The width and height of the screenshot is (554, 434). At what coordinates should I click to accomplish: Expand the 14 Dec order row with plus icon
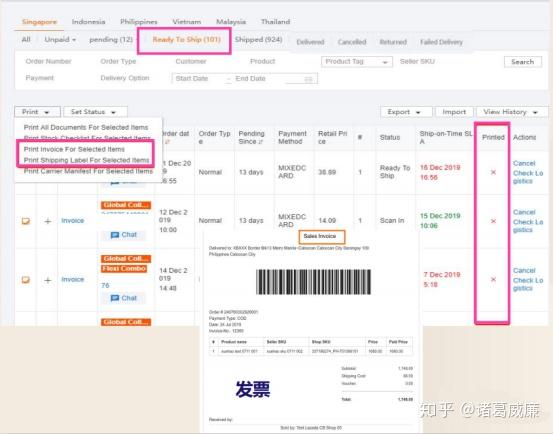48,280
